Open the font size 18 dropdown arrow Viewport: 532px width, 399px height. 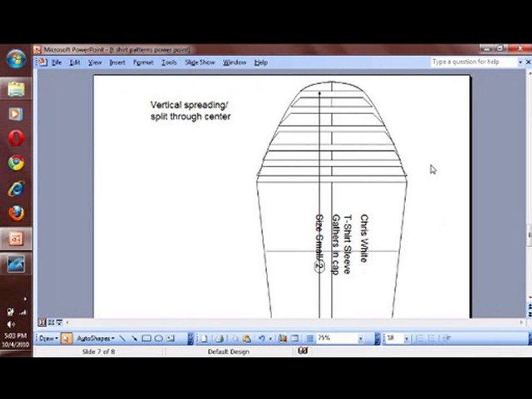pos(406,338)
